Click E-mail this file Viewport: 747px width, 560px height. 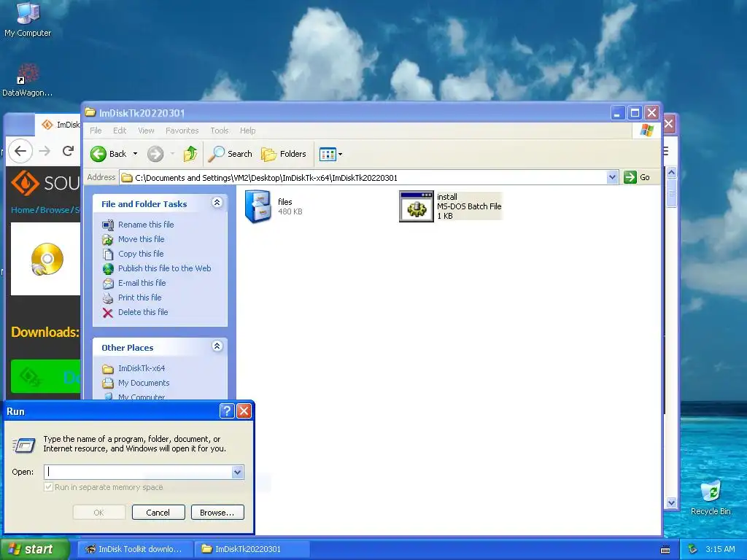click(142, 283)
